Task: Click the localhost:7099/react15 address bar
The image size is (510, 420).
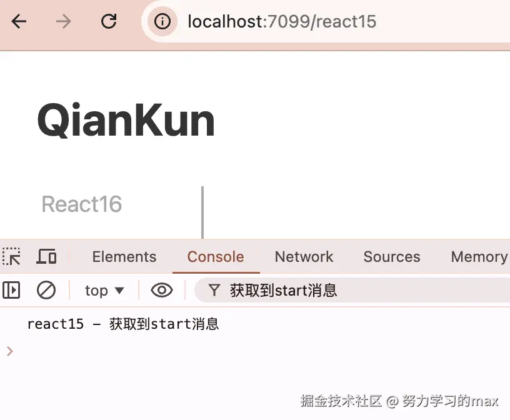Action: pos(325,22)
